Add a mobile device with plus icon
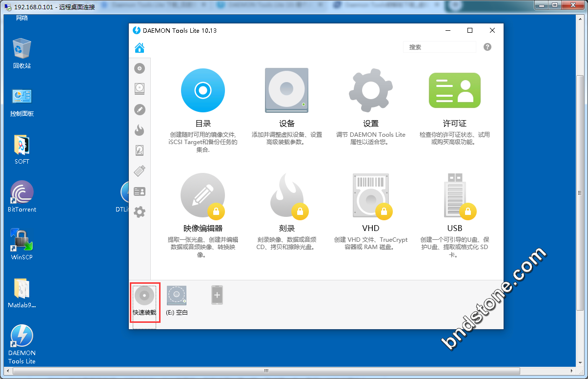The height and width of the screenshot is (379, 588). point(217,295)
